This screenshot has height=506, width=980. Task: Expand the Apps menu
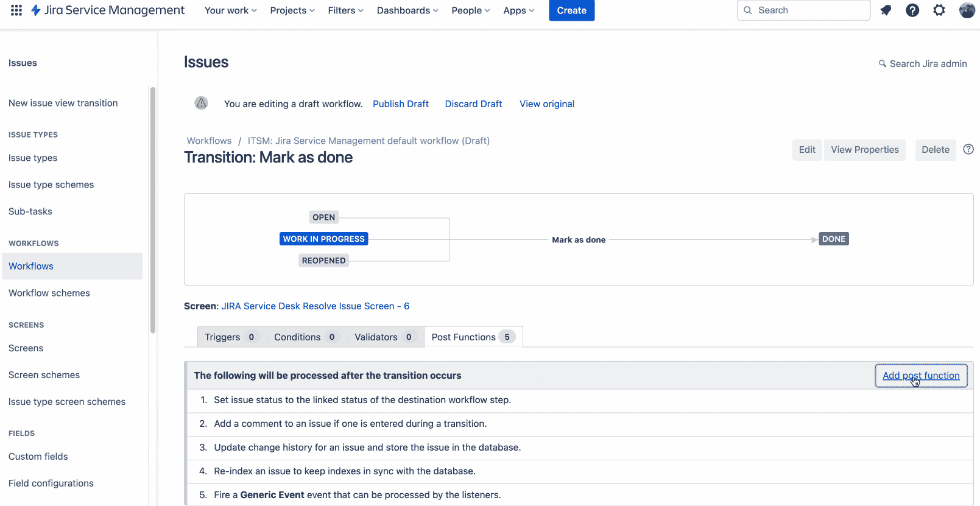(519, 10)
